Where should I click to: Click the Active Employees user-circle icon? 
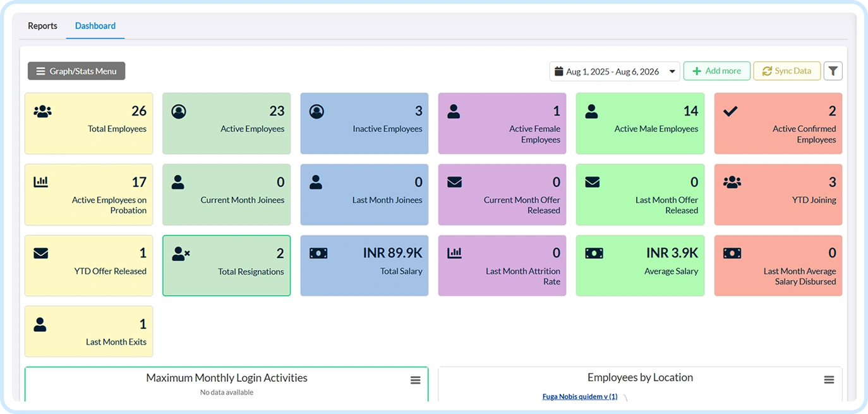click(x=179, y=112)
